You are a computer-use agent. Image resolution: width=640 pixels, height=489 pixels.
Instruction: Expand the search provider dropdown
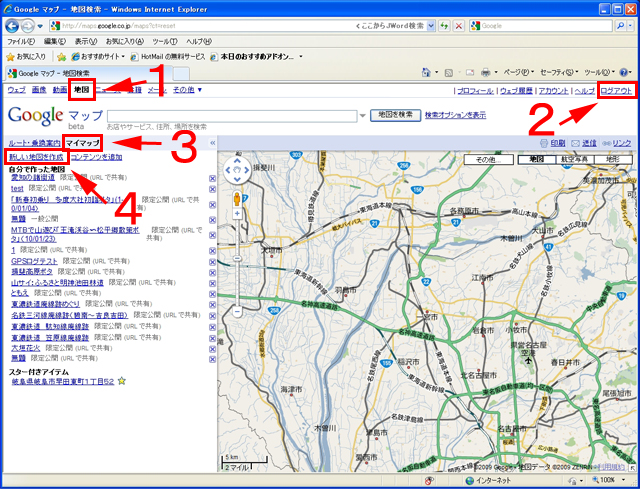630,26
